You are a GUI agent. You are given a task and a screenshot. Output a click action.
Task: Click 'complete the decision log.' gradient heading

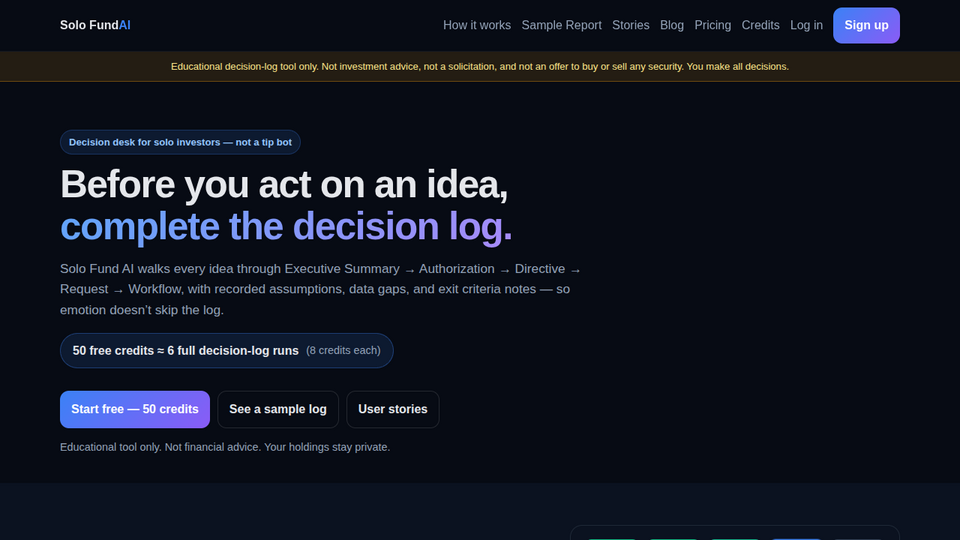[x=286, y=226]
